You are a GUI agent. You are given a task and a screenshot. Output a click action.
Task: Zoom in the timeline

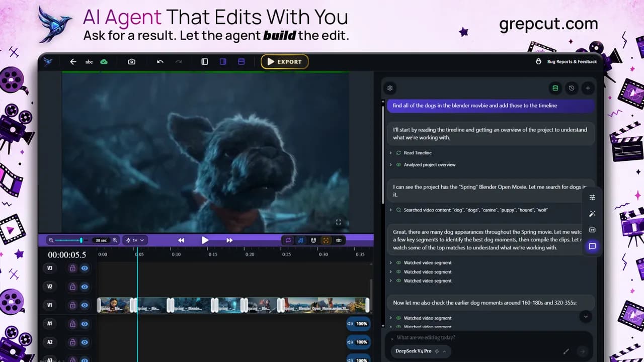pos(115,240)
